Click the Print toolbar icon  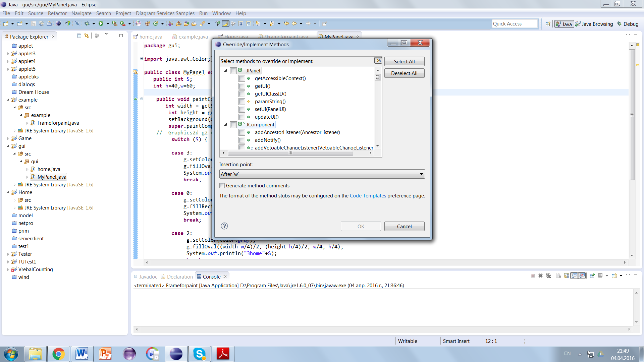click(x=49, y=23)
